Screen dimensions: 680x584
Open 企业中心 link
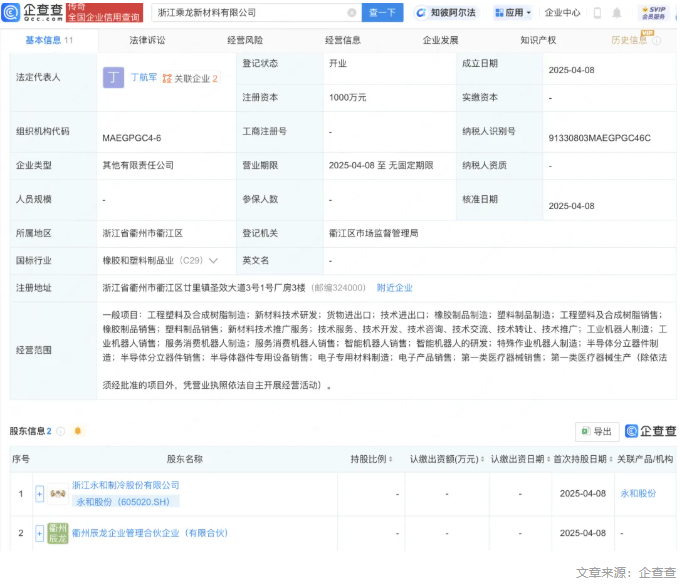pyautogui.click(x=562, y=13)
